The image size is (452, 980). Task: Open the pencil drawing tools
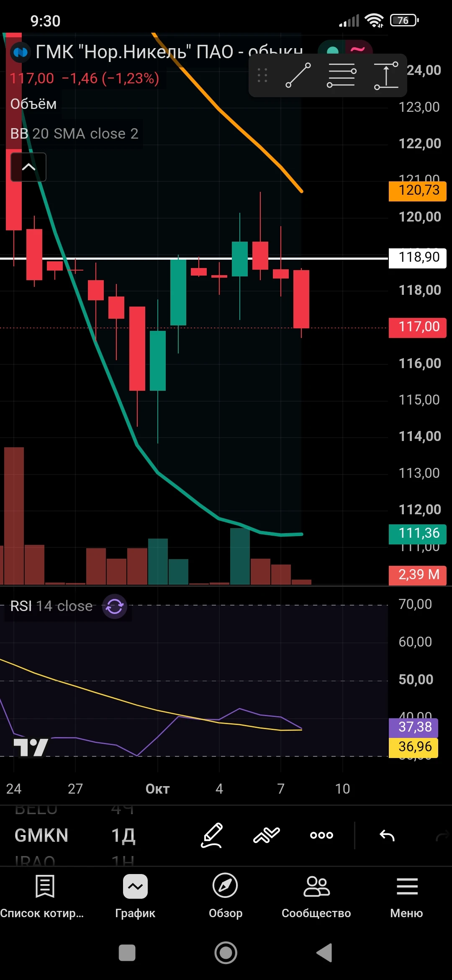[212, 835]
